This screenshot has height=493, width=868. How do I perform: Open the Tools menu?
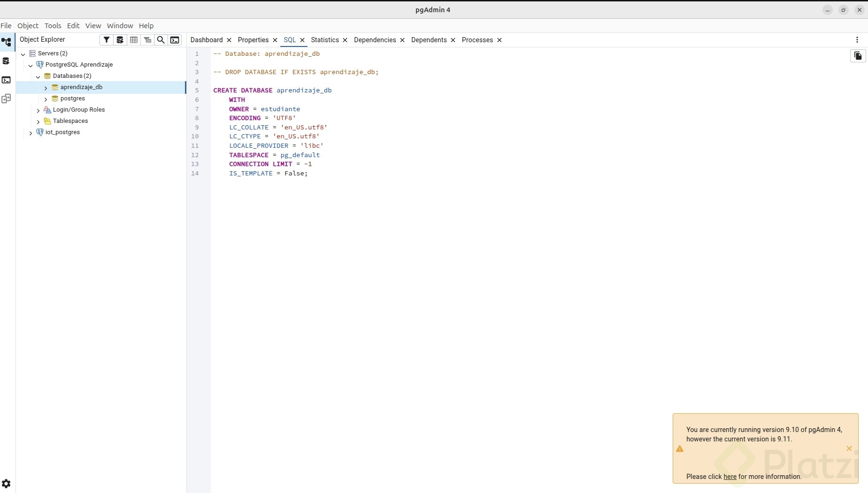coord(53,26)
